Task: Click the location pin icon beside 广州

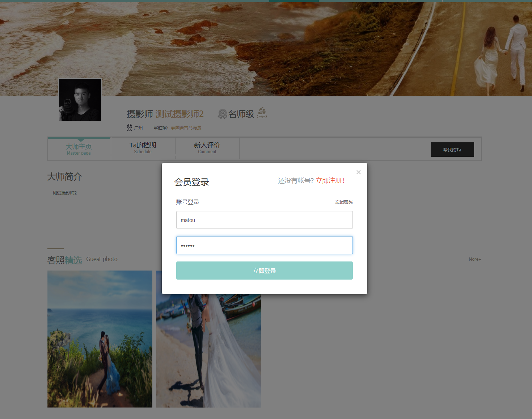Action: (x=130, y=127)
